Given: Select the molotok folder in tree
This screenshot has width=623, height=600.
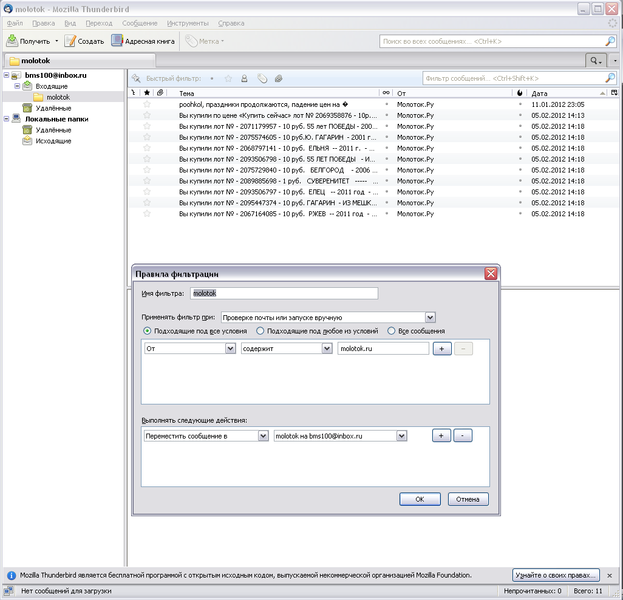Looking at the screenshot, I should 58,97.
